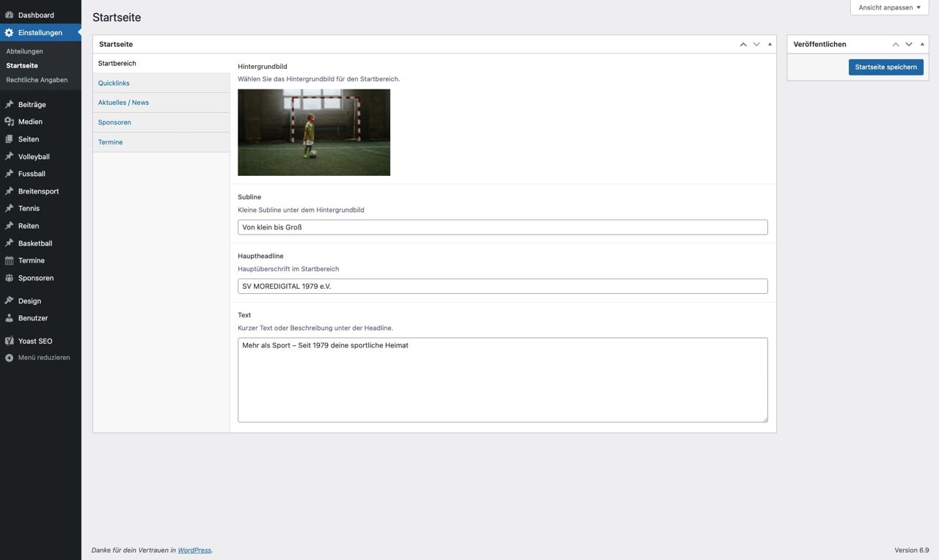Click the Dashboard gauge icon

(9, 15)
